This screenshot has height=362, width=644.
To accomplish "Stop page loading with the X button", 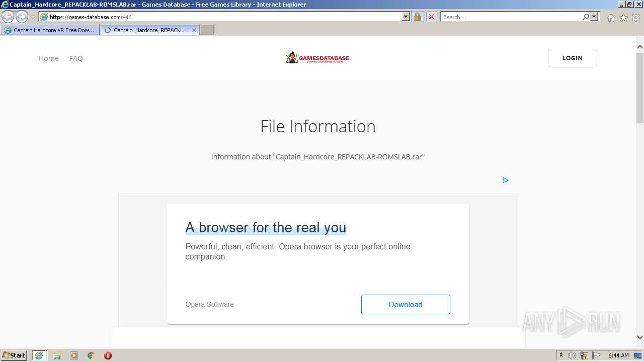I will point(432,17).
